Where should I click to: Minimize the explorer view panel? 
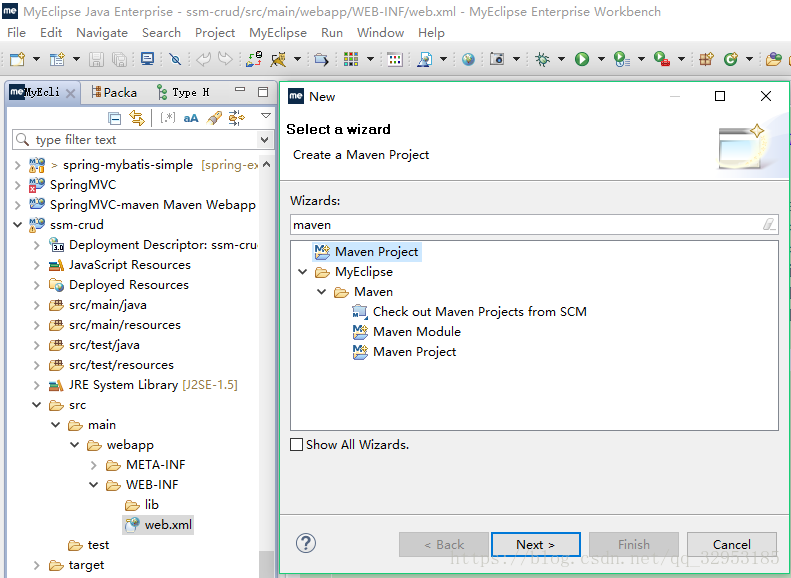click(x=240, y=90)
